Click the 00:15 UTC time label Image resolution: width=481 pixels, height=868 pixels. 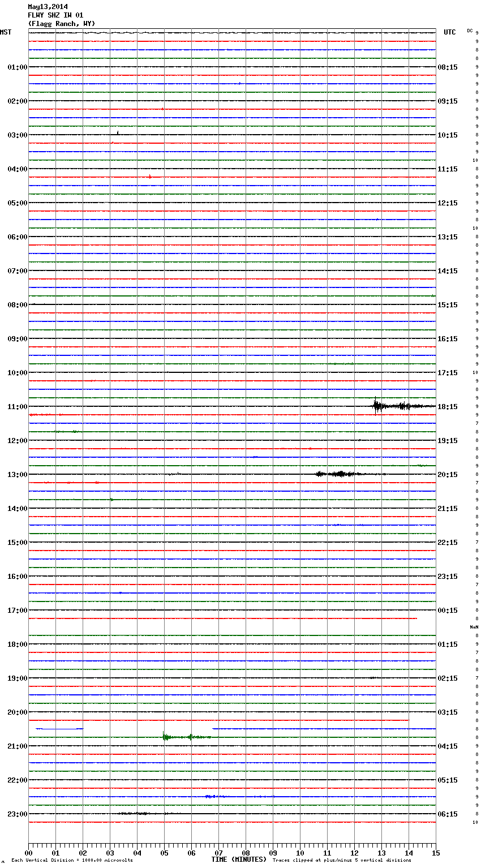448,611
